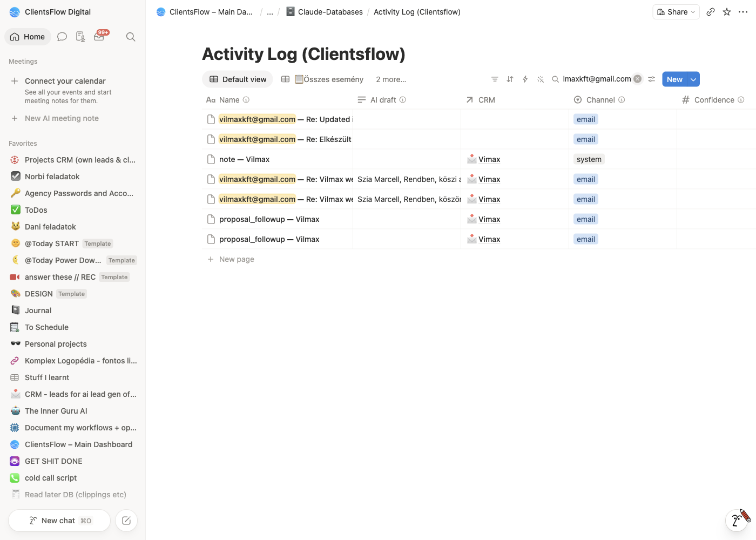Show info for the AI draft column
756x540 pixels.
[x=403, y=100]
